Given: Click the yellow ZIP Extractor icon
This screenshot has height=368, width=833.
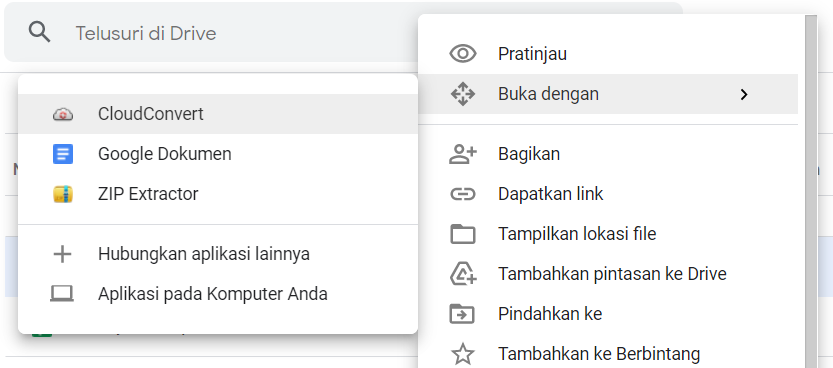Looking at the screenshot, I should click(63, 194).
